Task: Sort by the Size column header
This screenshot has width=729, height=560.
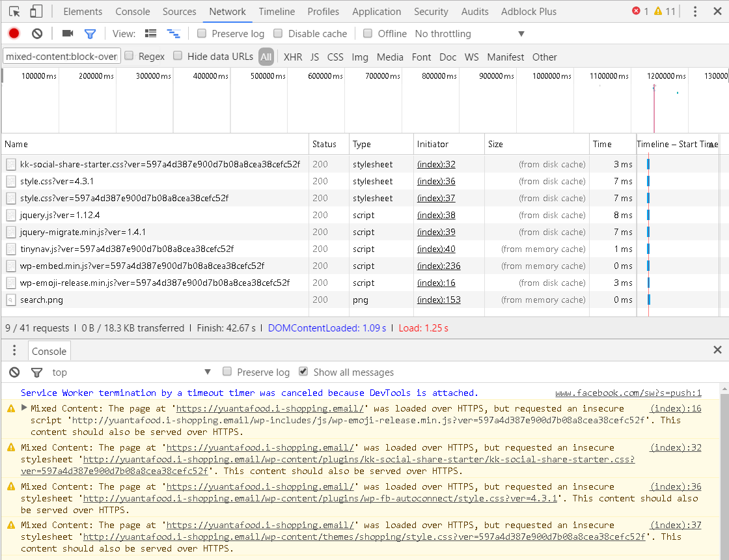Action: (x=536, y=144)
